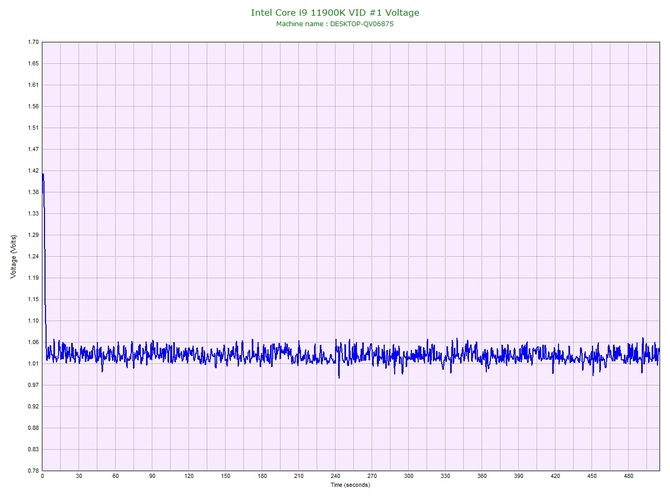670x502 pixels.
Task: Click the 0.97 voltage axis tick label
Action: pos(33,385)
